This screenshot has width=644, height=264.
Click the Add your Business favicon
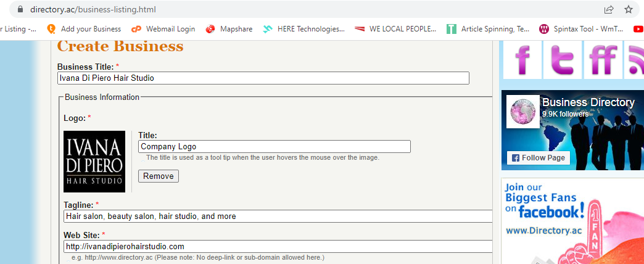point(51,29)
